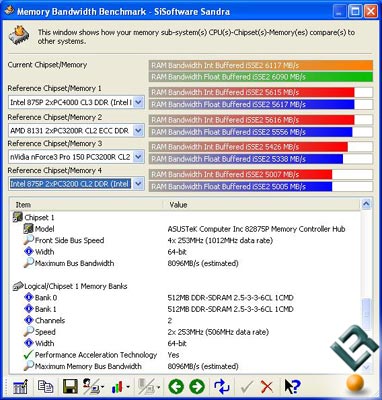Screen dimensions: 382x400
Task: Click the Maximum Memory Bus Bandwidth magnifier icon
Action: tap(29, 366)
